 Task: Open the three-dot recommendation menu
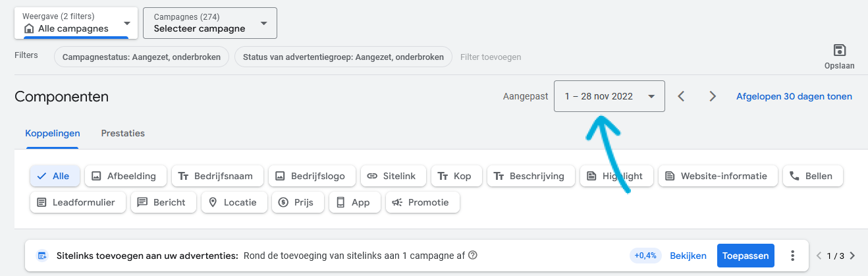pos(793,256)
